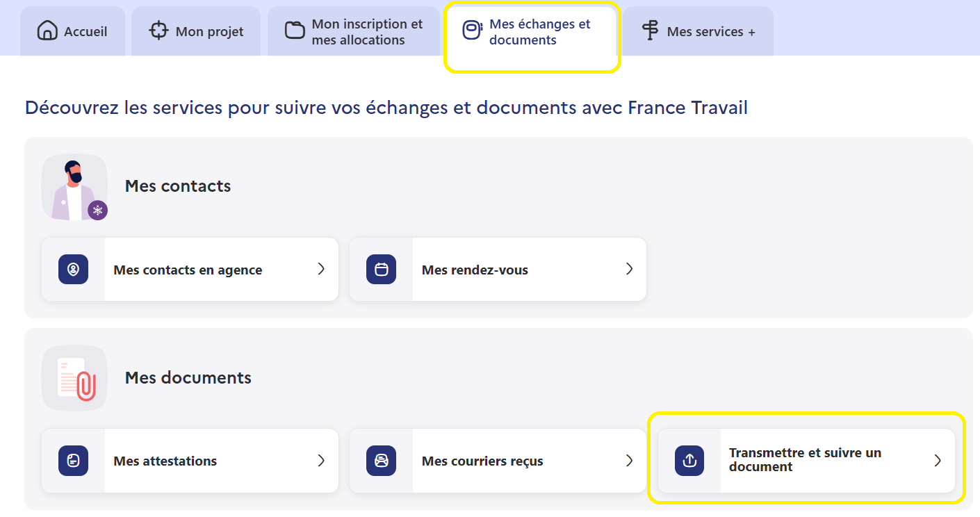This screenshot has height=517, width=980.
Task: Click the chevron on Mes courriers reçus card
Action: point(629,460)
